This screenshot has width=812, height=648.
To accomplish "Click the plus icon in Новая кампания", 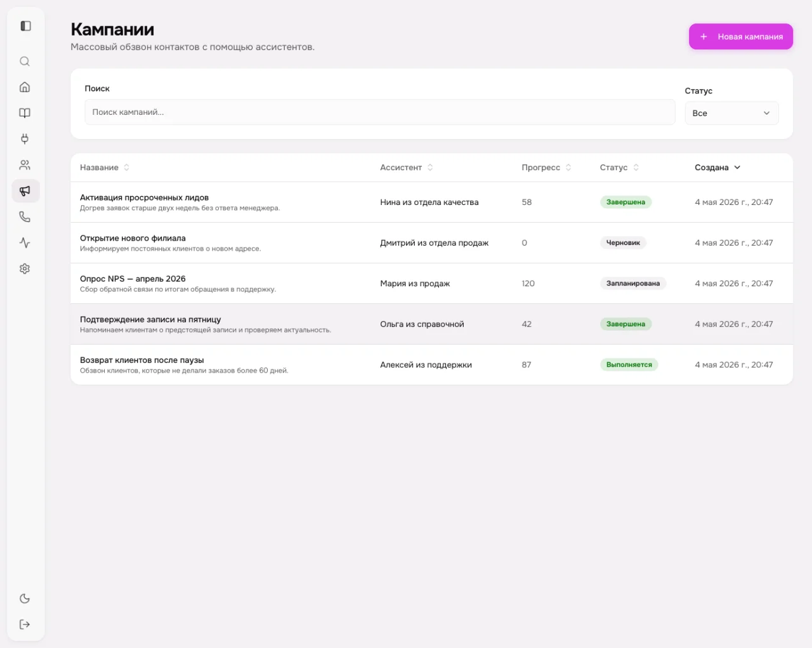I will (x=704, y=37).
